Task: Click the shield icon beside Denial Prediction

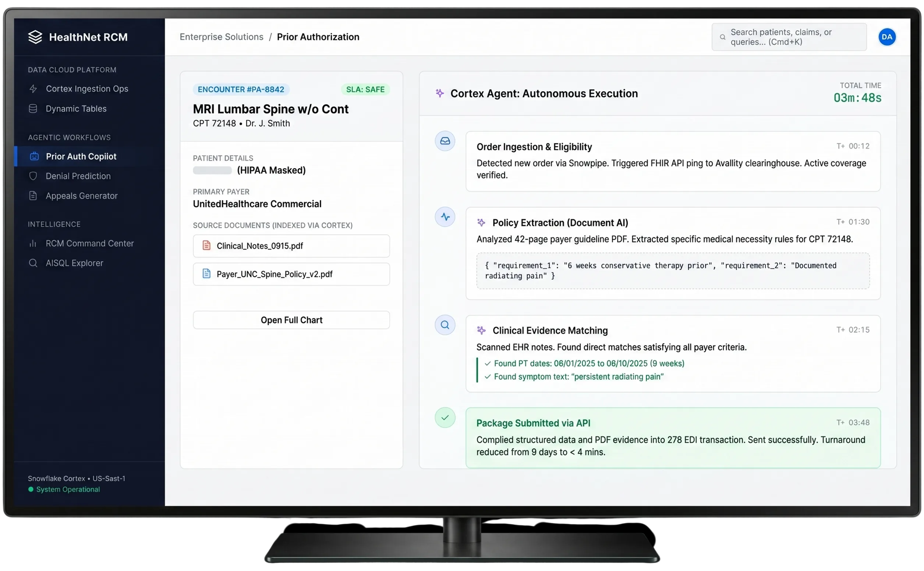Action: point(33,176)
